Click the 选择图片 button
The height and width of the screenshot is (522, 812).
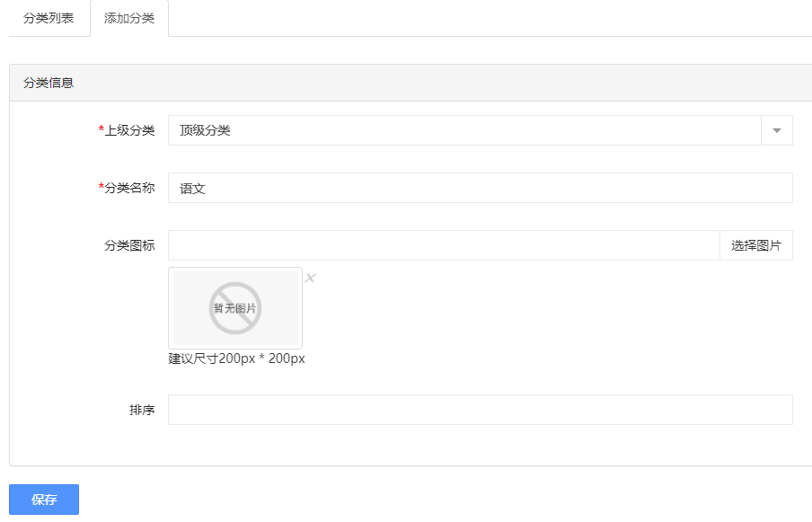pos(756,245)
